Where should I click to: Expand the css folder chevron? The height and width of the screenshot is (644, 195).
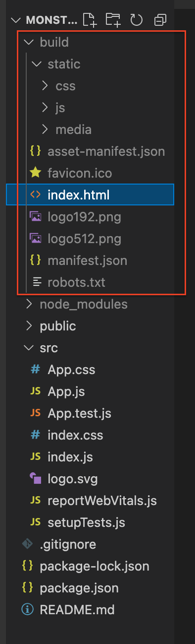tap(45, 86)
